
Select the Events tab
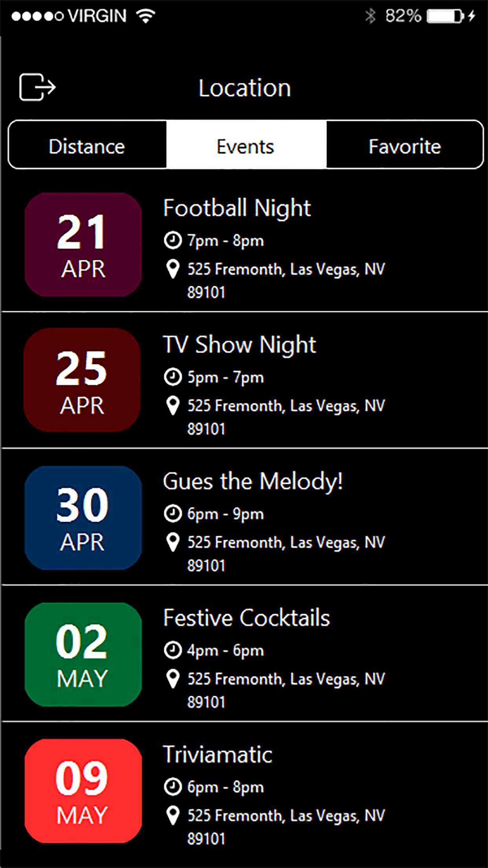(x=246, y=146)
